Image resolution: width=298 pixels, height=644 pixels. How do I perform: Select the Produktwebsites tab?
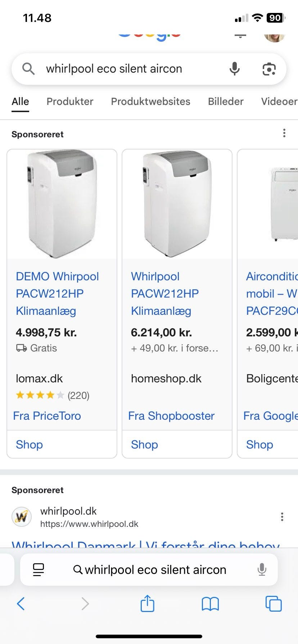[150, 102]
